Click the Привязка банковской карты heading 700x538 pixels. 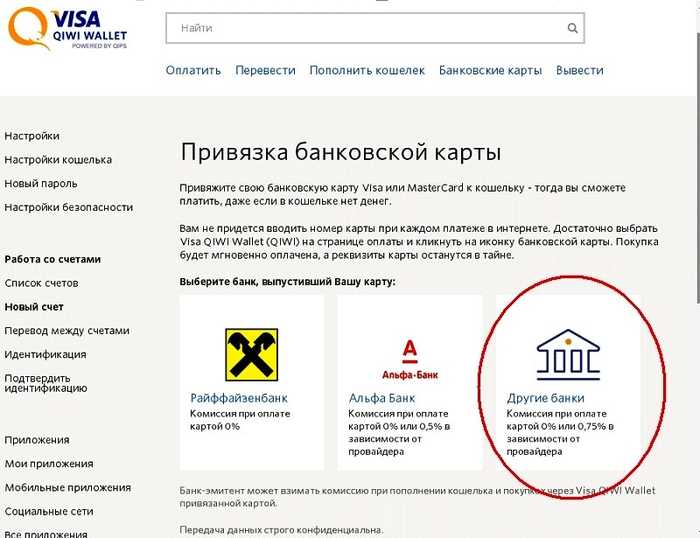(341, 152)
